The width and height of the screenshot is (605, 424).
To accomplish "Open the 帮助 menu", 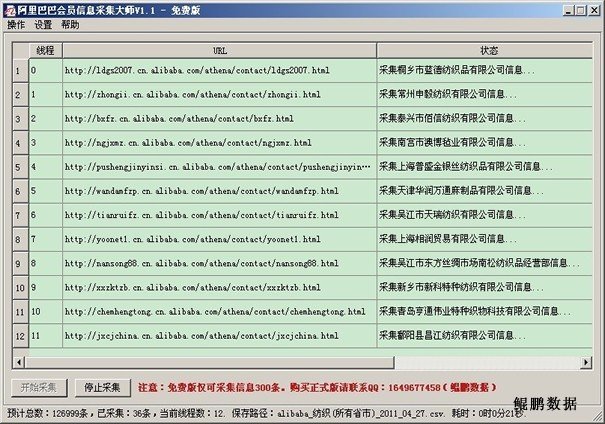I will click(70, 25).
